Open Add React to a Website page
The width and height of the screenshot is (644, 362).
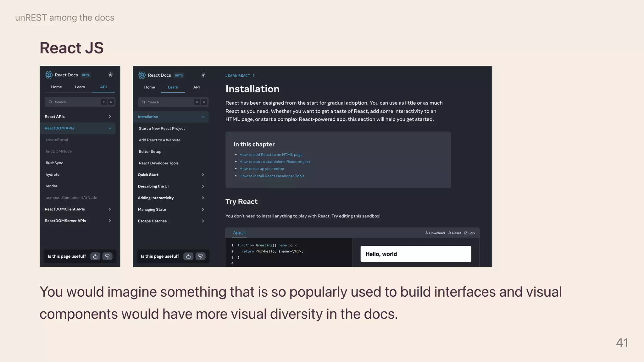[x=159, y=140]
